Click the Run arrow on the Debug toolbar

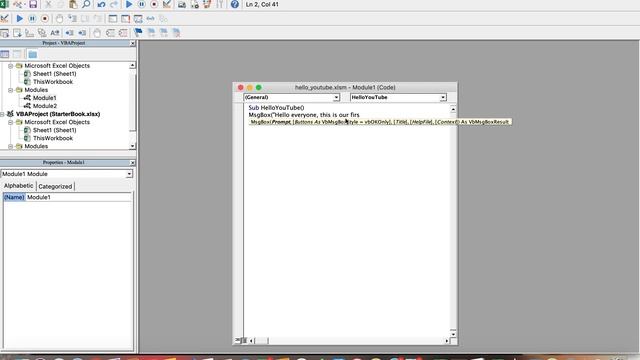pyautogui.click(x=19, y=19)
